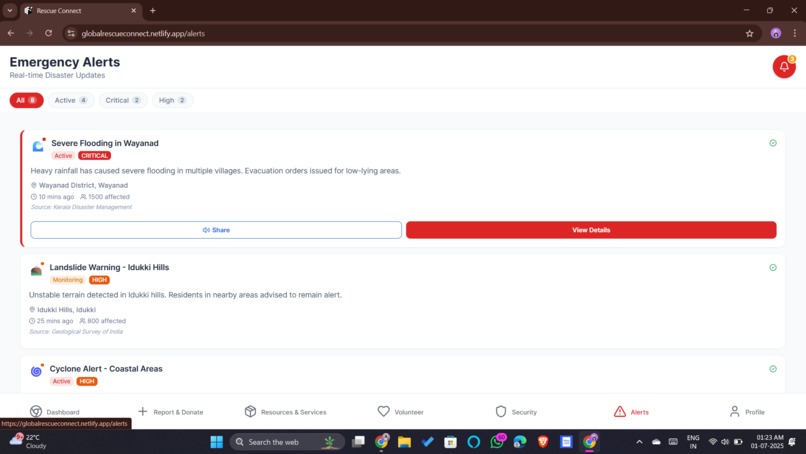View Details of Wayanad flooding alert
The width and height of the screenshot is (806, 454).
(x=591, y=230)
